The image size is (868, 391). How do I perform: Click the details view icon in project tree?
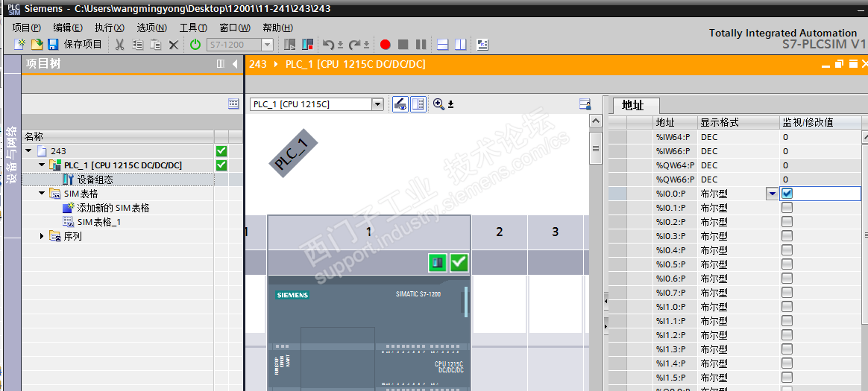(233, 104)
